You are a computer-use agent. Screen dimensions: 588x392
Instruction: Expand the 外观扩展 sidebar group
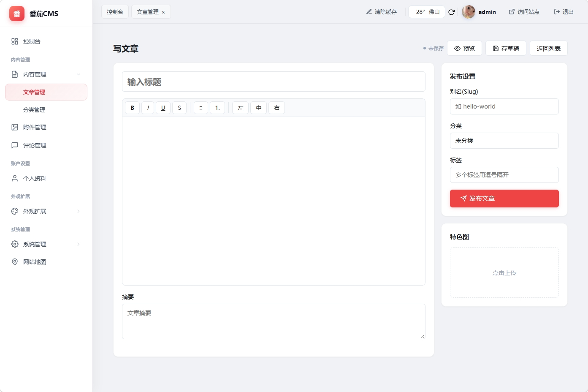point(46,211)
